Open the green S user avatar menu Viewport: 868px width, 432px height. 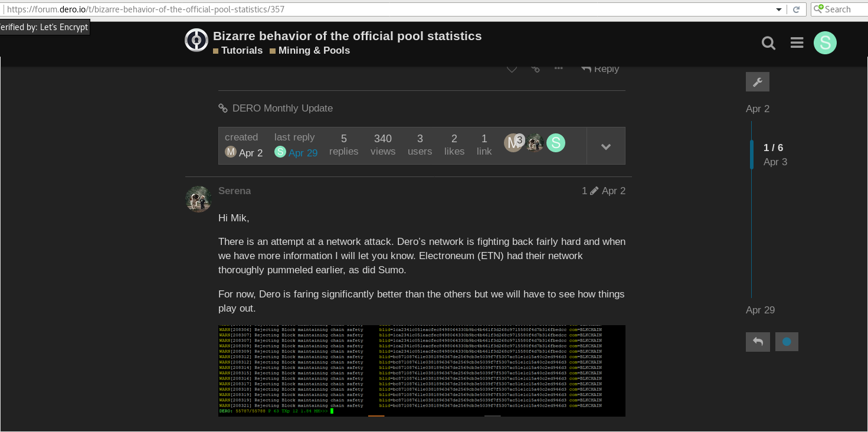click(825, 43)
